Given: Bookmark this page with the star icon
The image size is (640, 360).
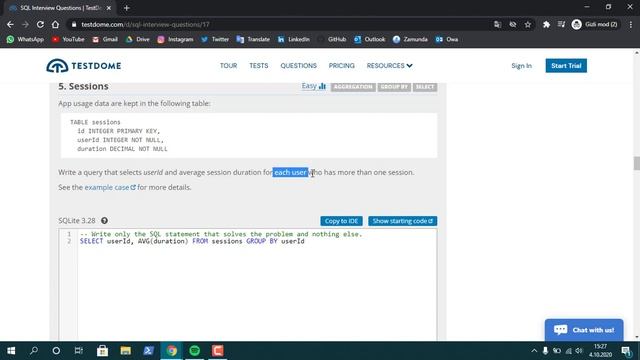Looking at the screenshot, I should 528,24.
